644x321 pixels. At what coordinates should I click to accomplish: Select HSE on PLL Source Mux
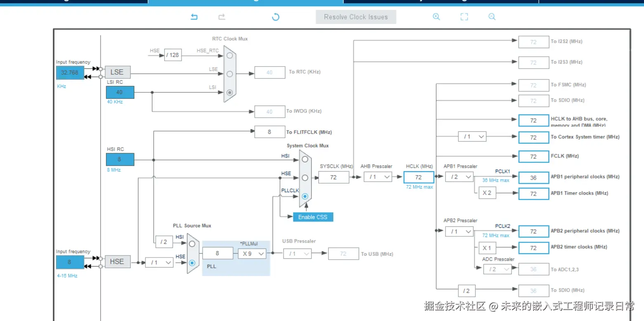192,262
